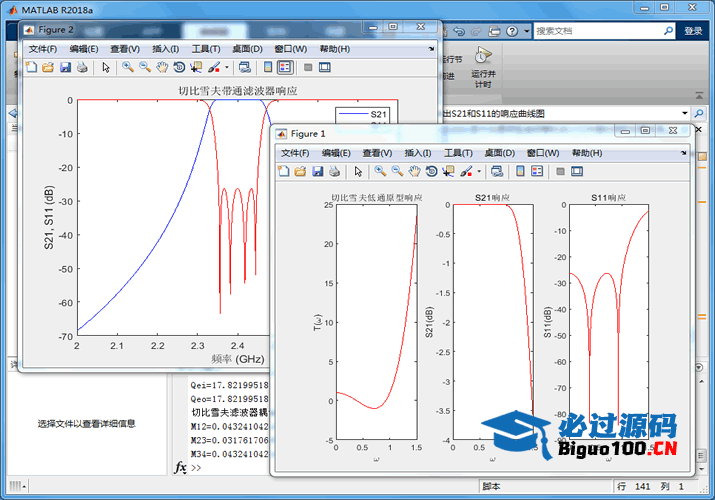Hide plot tools icon in Figure 1
The image size is (715, 500).
tap(560, 171)
